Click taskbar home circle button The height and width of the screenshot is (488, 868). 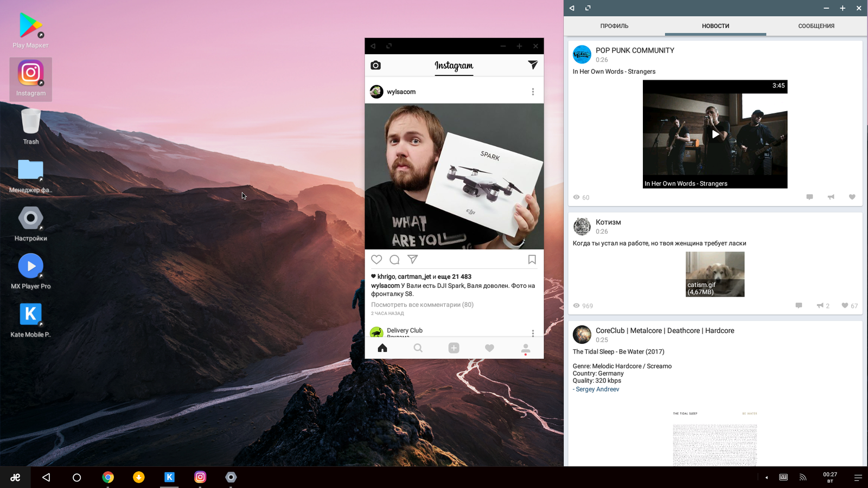(x=76, y=477)
